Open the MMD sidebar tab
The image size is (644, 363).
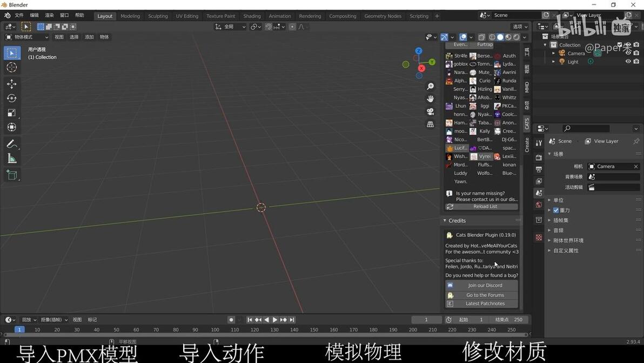[x=527, y=87]
